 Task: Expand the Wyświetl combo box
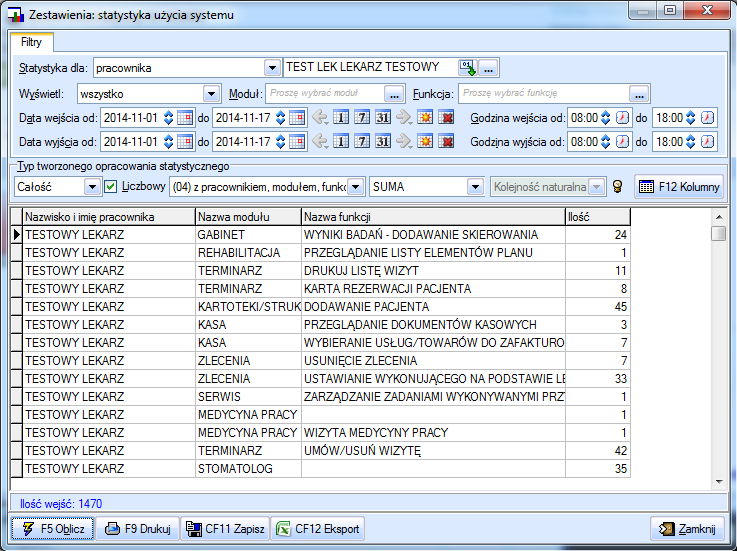211,93
